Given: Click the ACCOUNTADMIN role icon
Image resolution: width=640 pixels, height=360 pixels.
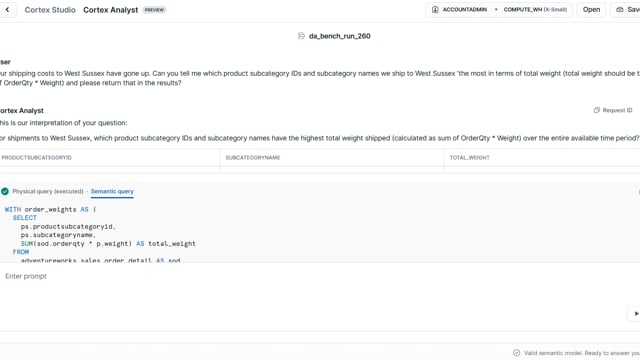Looking at the screenshot, I should pyautogui.click(x=435, y=9).
